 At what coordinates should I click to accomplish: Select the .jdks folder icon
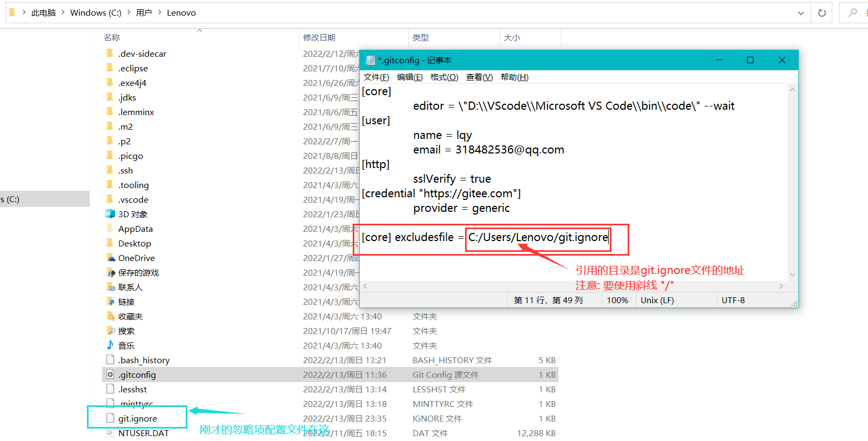tap(110, 97)
